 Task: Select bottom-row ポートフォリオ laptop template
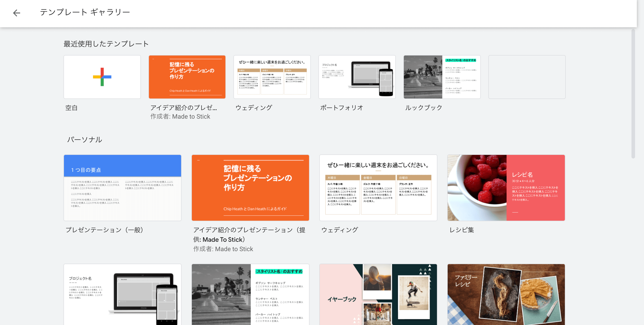tap(123, 295)
